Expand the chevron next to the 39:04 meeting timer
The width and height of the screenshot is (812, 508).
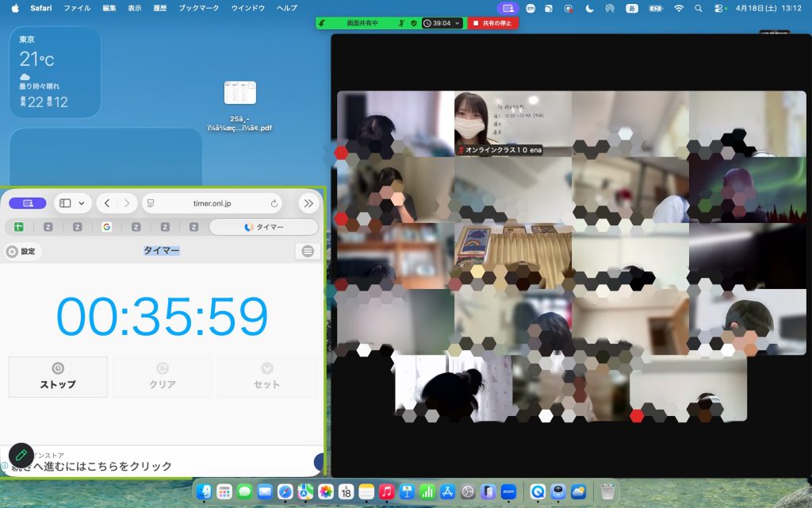click(x=458, y=24)
